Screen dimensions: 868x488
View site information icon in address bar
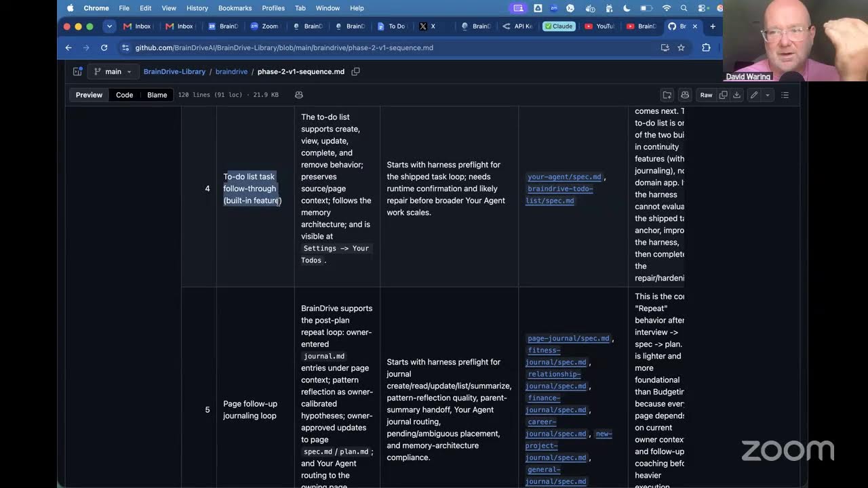point(125,47)
